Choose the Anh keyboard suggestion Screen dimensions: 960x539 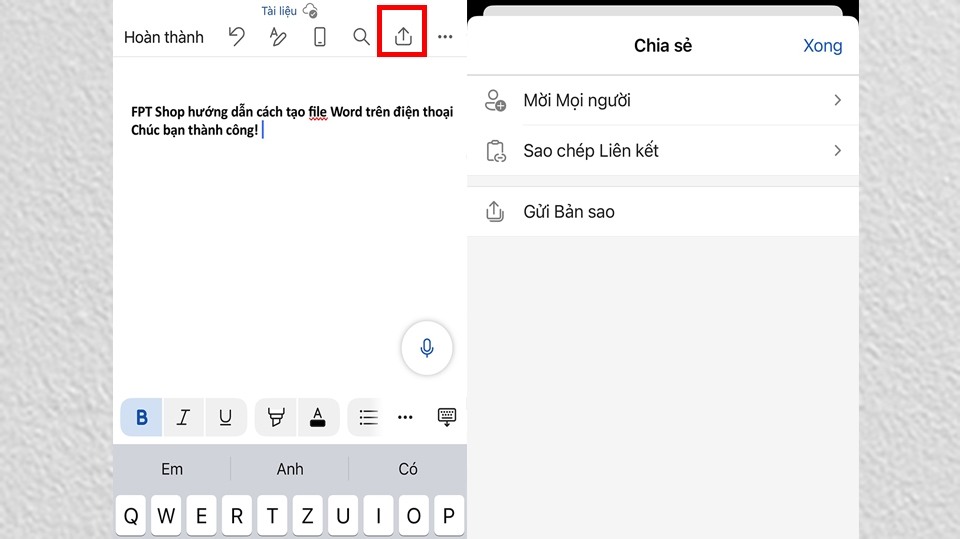(290, 469)
